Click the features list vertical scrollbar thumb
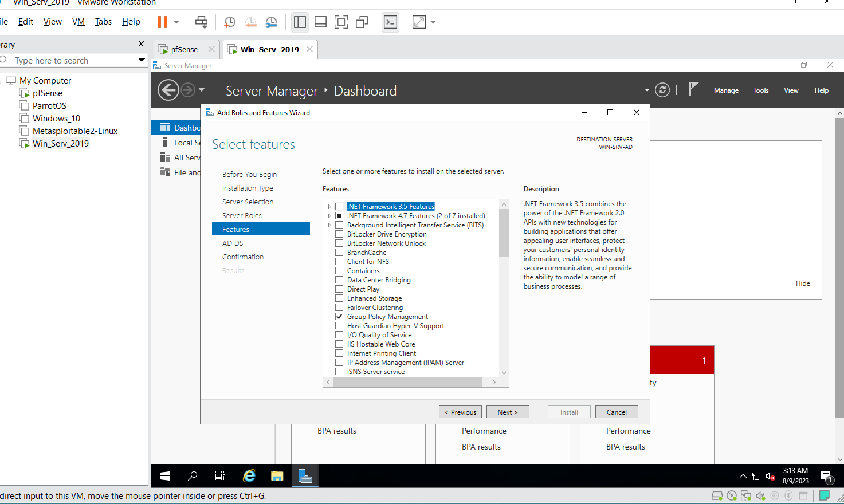The width and height of the screenshot is (844, 504). click(x=504, y=233)
